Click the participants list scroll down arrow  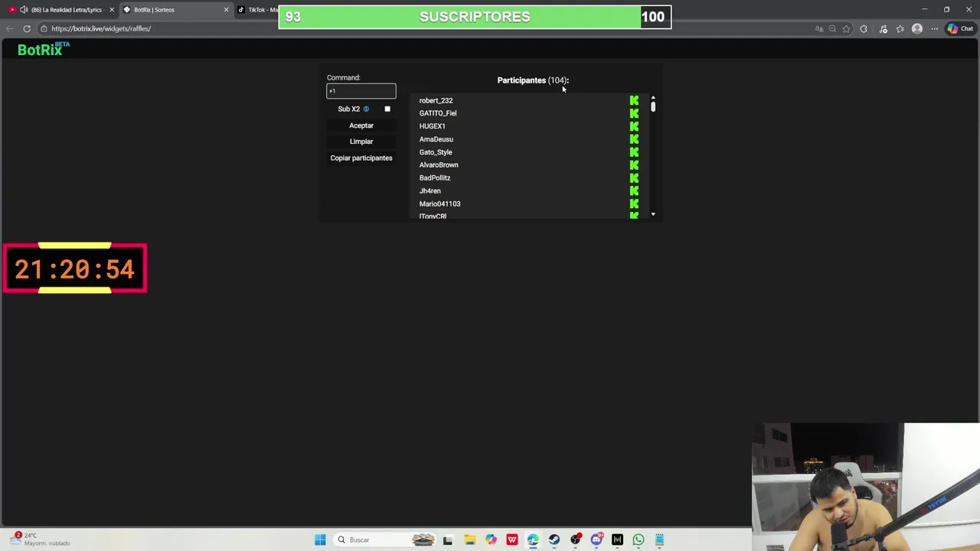653,214
